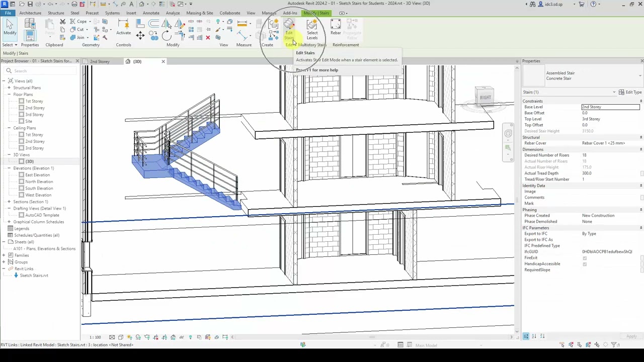This screenshot has height=362, width=644.
Task: Open the Massing & Site ribbon tab
Action: [x=200, y=13]
